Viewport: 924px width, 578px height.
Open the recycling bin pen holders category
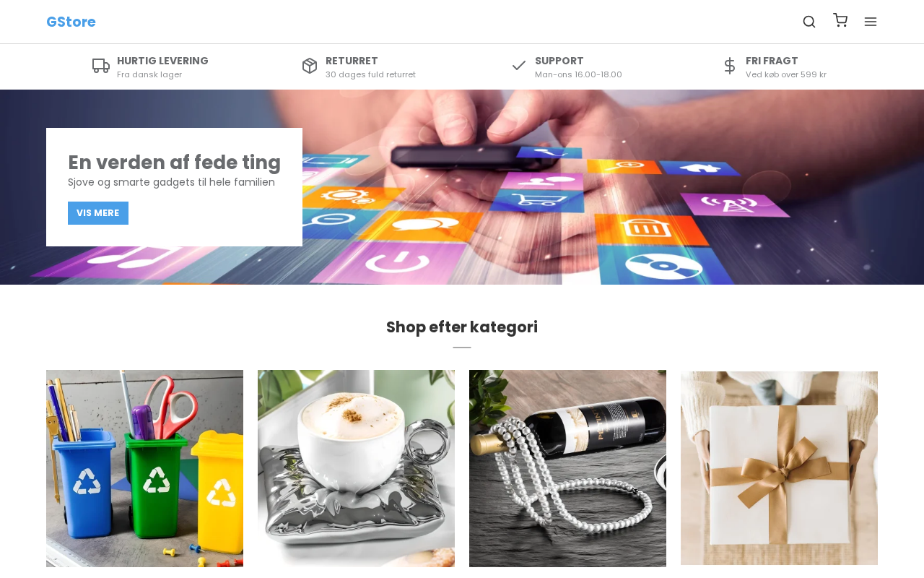(x=144, y=468)
